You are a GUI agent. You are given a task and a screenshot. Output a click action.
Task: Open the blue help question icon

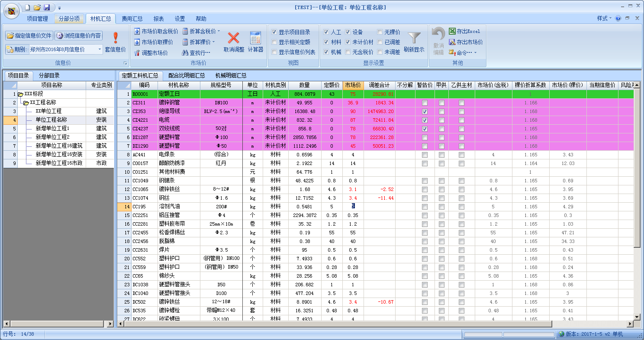(618, 19)
